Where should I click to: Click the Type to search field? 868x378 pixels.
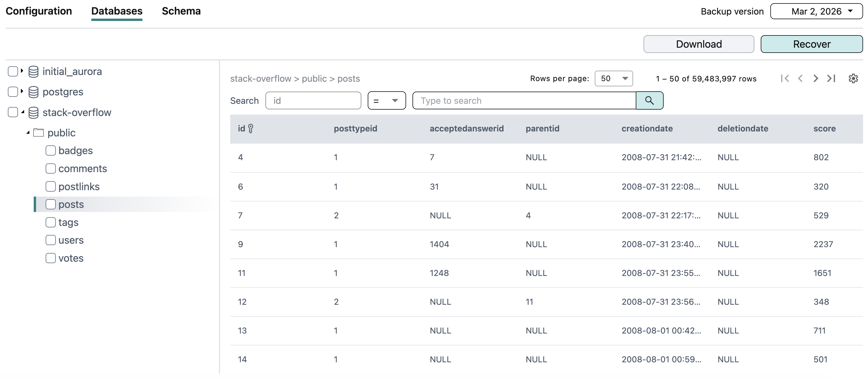(524, 100)
